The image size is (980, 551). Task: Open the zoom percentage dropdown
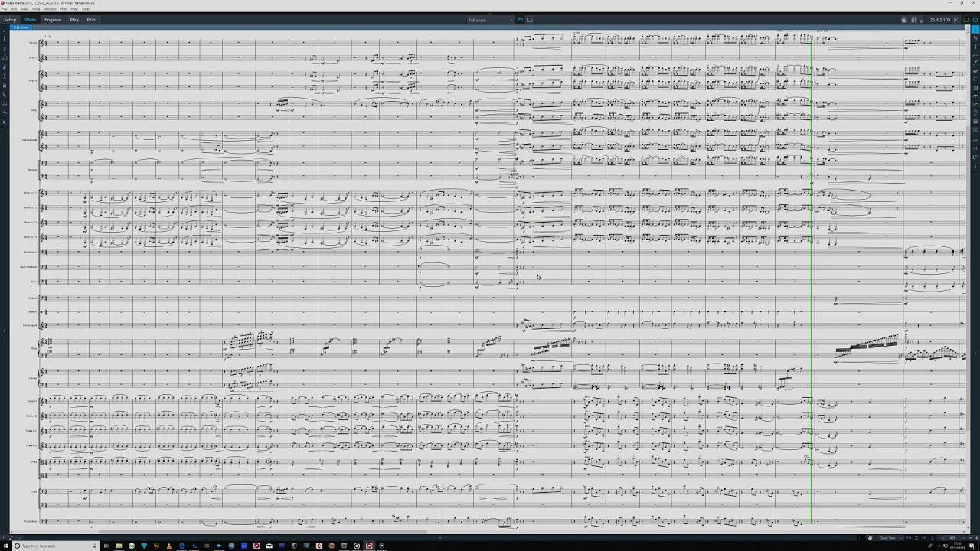[x=955, y=538]
